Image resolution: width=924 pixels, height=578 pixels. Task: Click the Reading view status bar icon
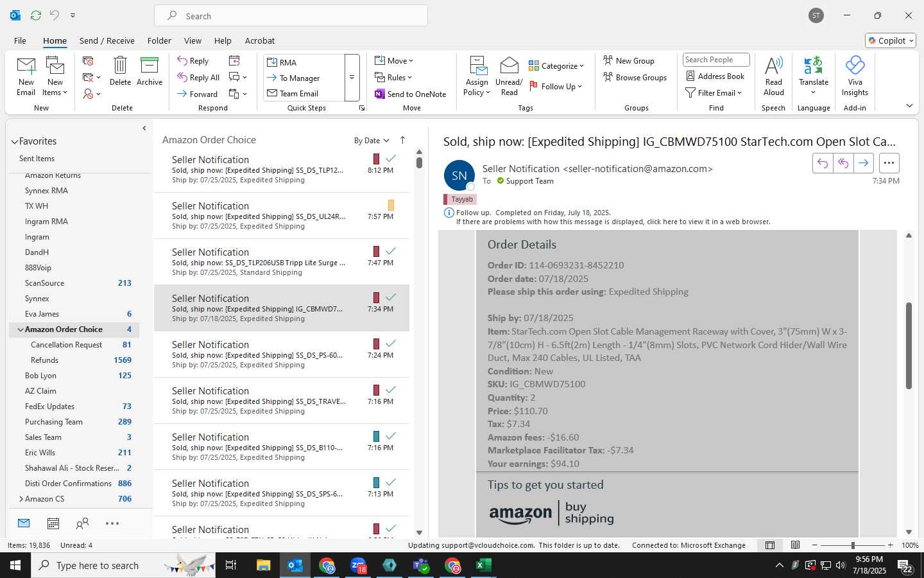point(795,545)
